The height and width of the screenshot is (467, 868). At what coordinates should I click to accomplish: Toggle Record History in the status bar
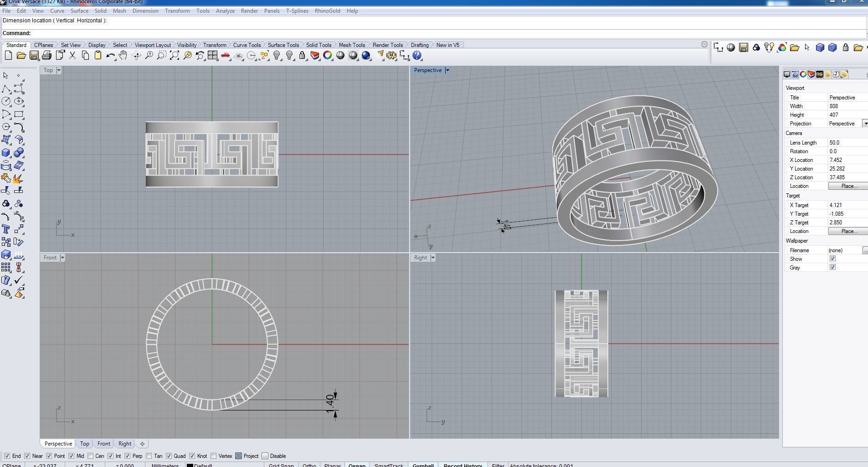462,466
